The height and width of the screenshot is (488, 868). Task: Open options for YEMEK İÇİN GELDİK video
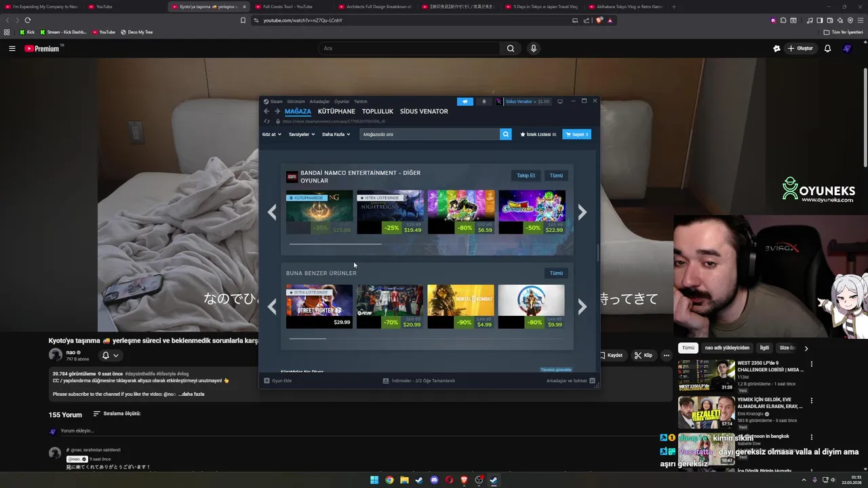[x=811, y=401]
